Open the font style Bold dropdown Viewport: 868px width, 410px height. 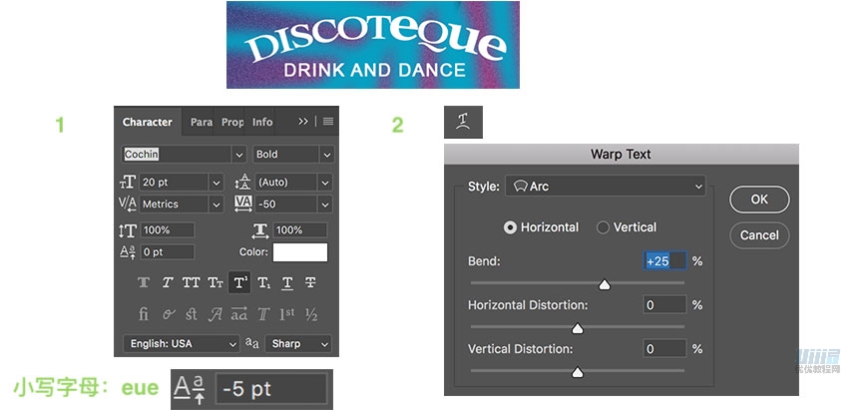pyautogui.click(x=293, y=155)
